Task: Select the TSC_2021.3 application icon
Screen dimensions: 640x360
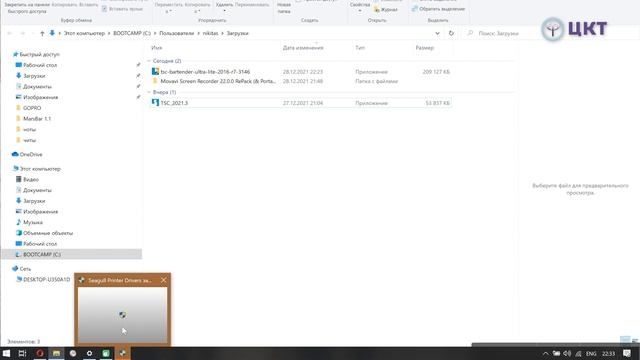Action: [155, 103]
